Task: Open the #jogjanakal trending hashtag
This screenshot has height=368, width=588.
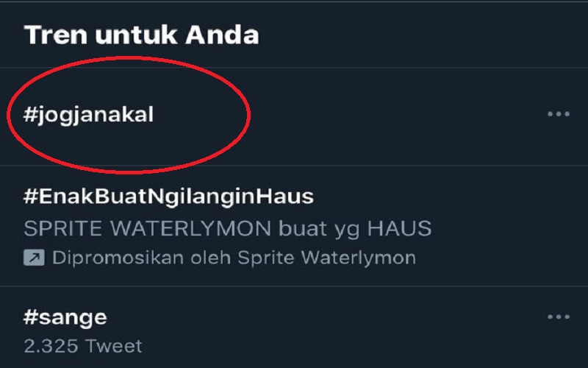Action: coord(89,116)
